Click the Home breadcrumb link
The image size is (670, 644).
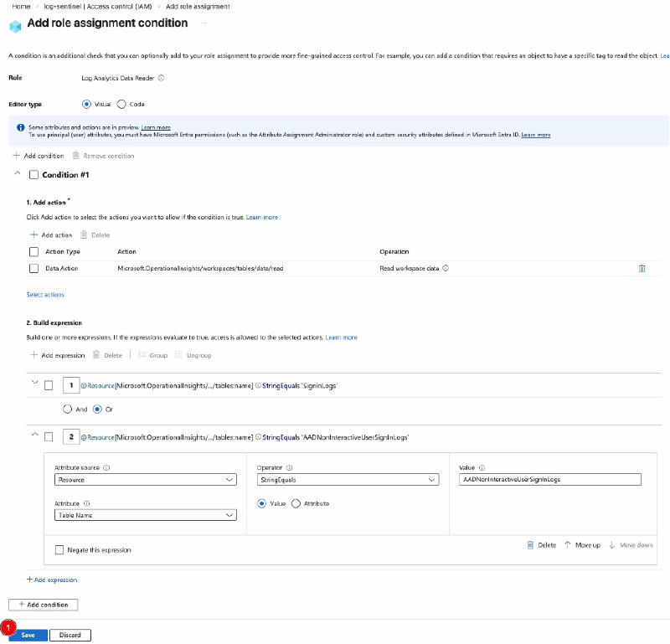point(20,6)
